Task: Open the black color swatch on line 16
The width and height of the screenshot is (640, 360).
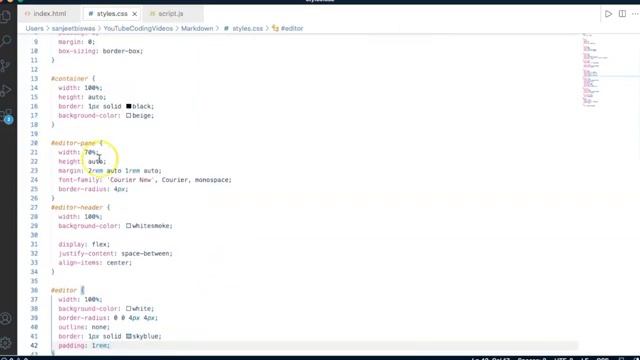Action: pyautogui.click(x=129, y=106)
